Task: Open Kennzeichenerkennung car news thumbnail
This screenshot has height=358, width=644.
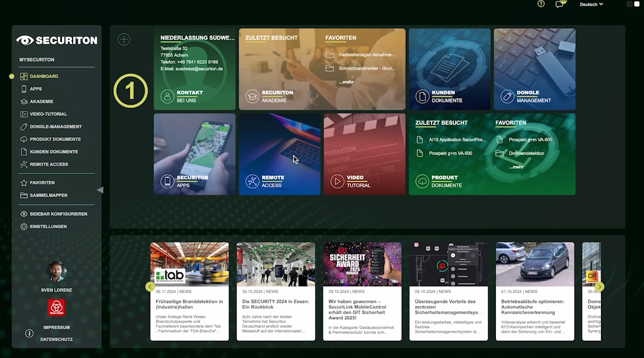Action: point(535,264)
